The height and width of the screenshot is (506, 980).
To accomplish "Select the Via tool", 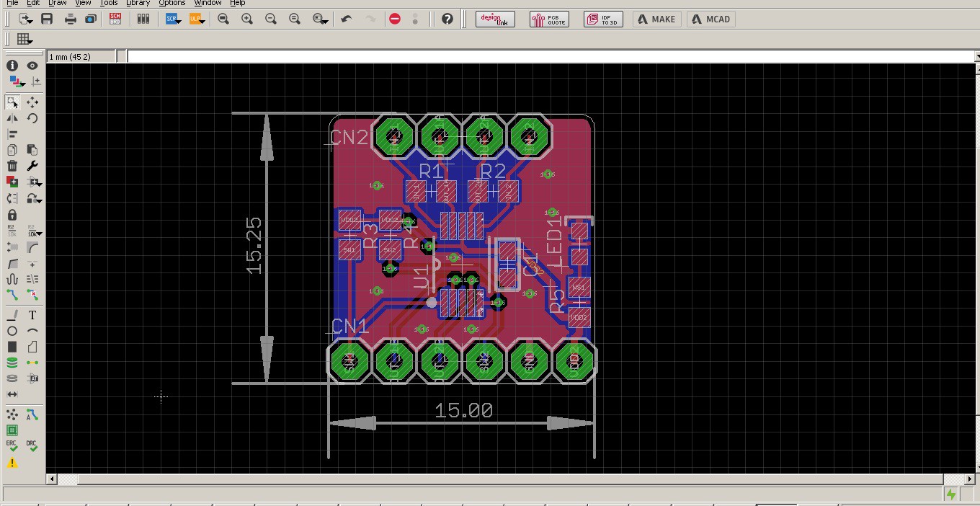I will tap(12, 363).
